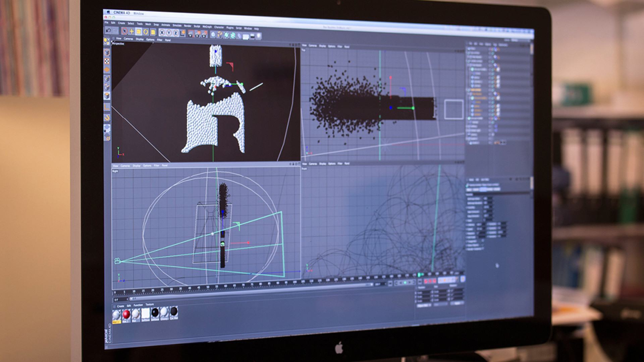The width and height of the screenshot is (644, 362).
Task: Open Filter dropdown in Perspective viewport
Action: coord(160,40)
